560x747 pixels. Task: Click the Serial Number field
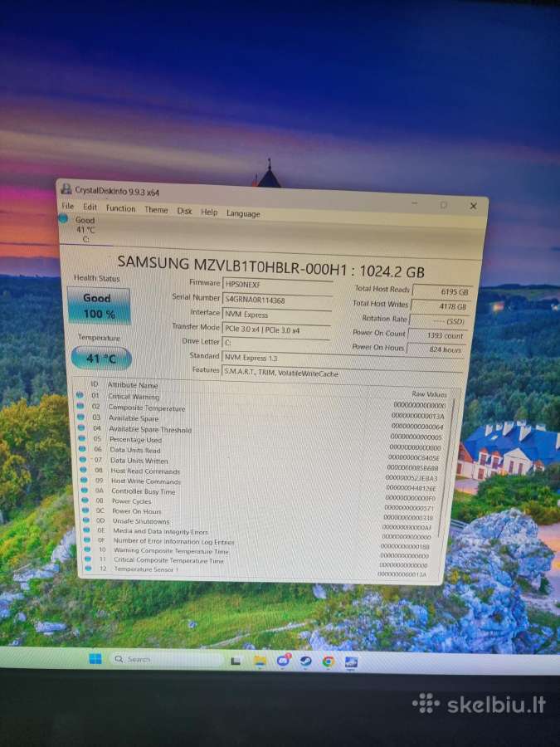point(277,300)
